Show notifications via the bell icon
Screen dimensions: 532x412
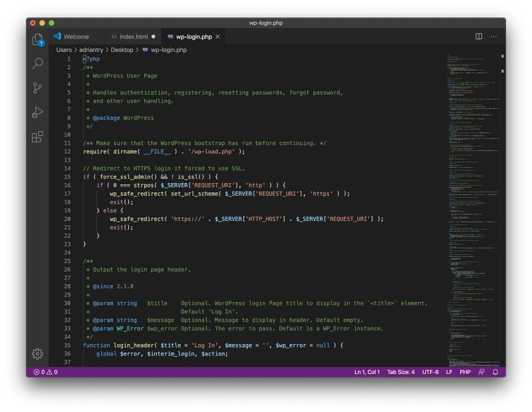point(495,372)
